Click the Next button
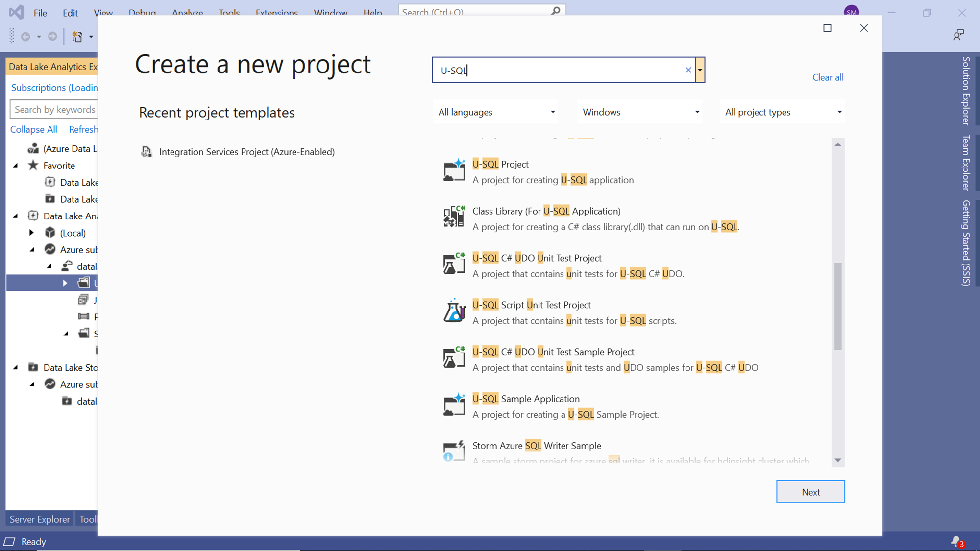 point(810,492)
